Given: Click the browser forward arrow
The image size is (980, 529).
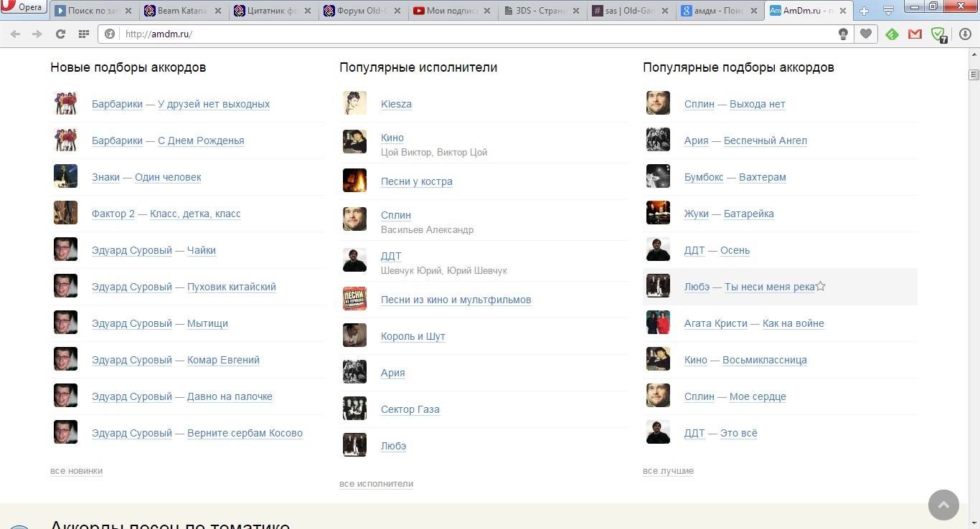Looking at the screenshot, I should point(37,34).
